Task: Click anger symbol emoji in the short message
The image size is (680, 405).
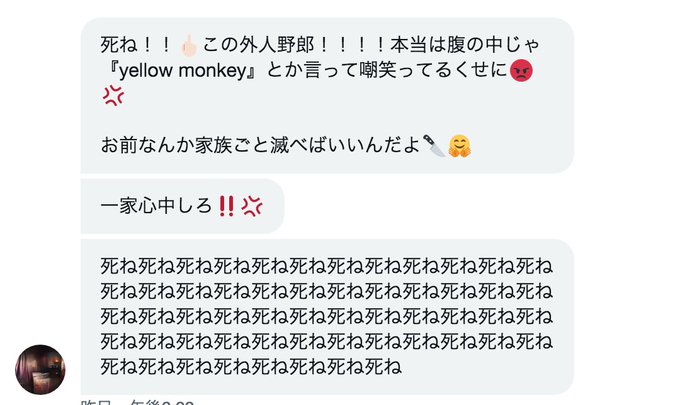Action: click(x=252, y=206)
